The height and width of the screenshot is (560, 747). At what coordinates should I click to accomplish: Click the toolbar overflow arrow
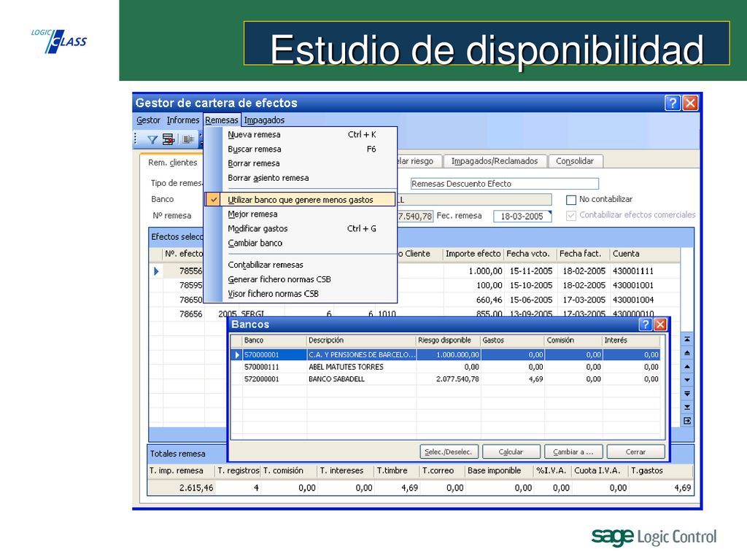point(201,139)
